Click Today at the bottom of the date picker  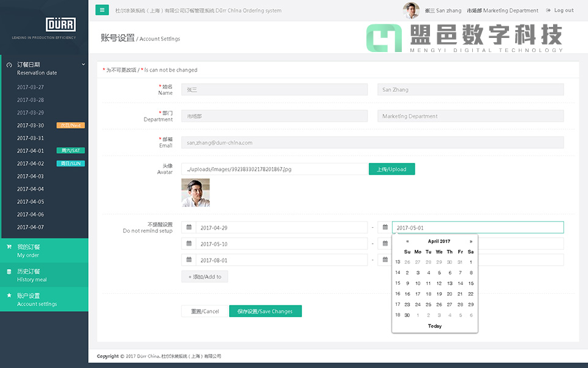tap(435, 326)
